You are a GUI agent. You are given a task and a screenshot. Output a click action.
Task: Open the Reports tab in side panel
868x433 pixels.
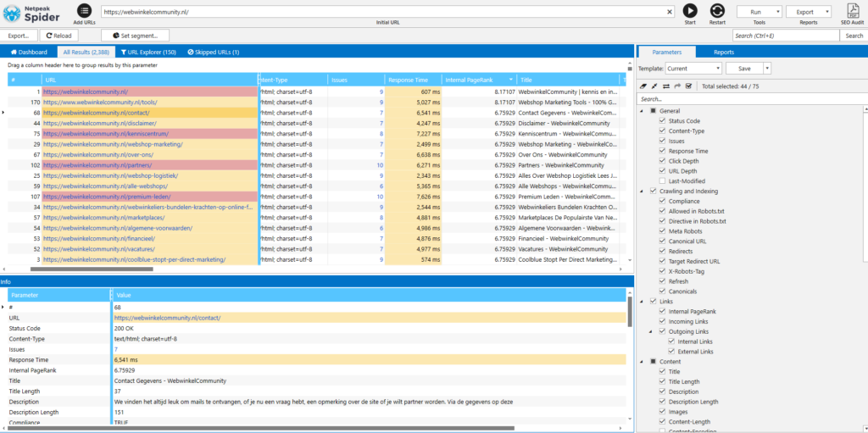(723, 53)
